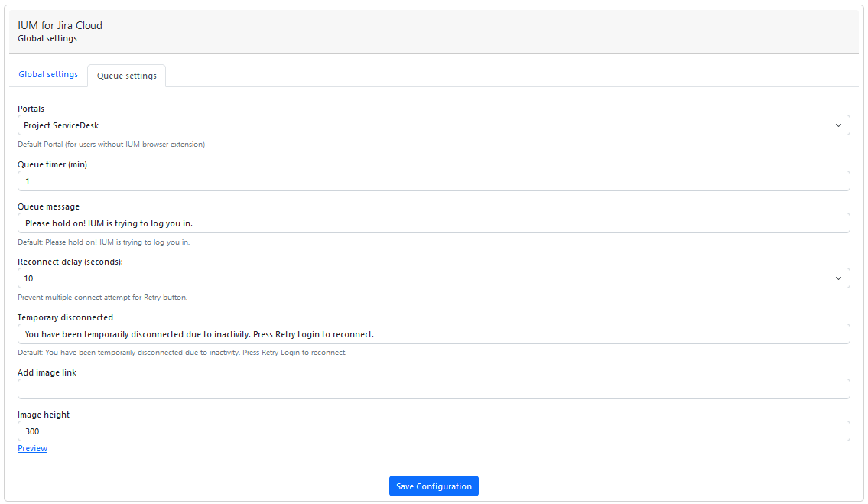Click the empty Add image link field
868x504 pixels.
434,389
